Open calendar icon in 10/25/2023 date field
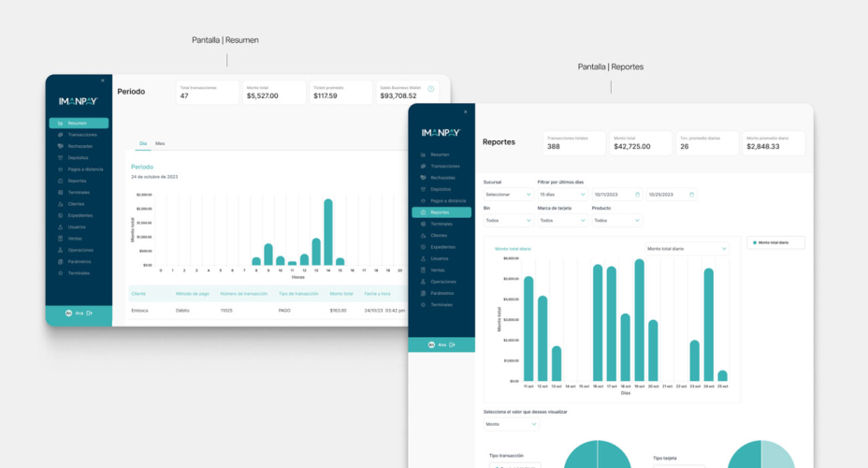The image size is (868, 468). 691,194
